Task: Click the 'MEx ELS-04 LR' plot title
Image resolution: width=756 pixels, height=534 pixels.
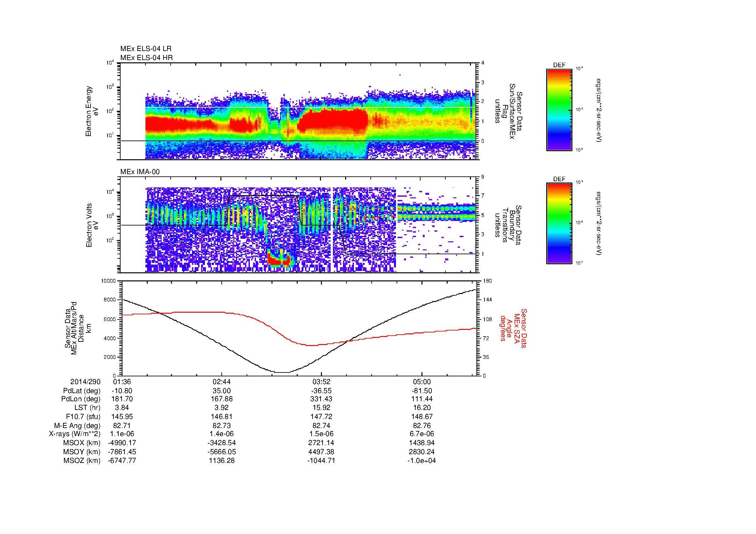Action: pyautogui.click(x=146, y=49)
